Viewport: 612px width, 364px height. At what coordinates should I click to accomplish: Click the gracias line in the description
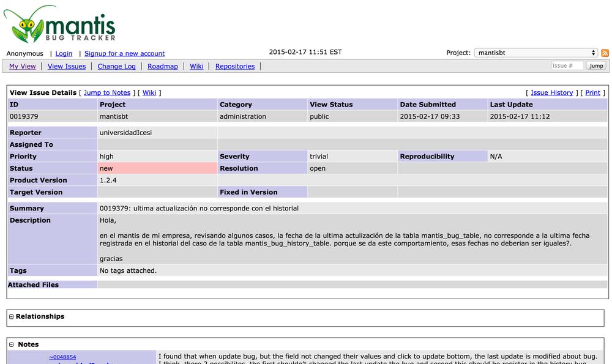click(111, 259)
